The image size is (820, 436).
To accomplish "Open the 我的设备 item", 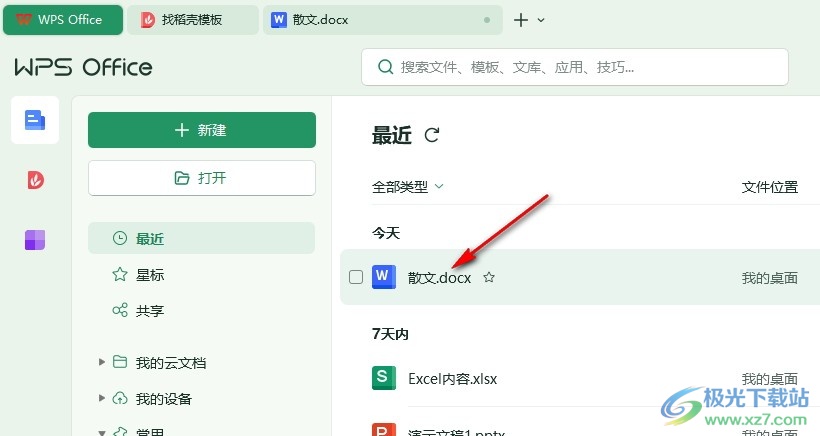I will click(164, 399).
